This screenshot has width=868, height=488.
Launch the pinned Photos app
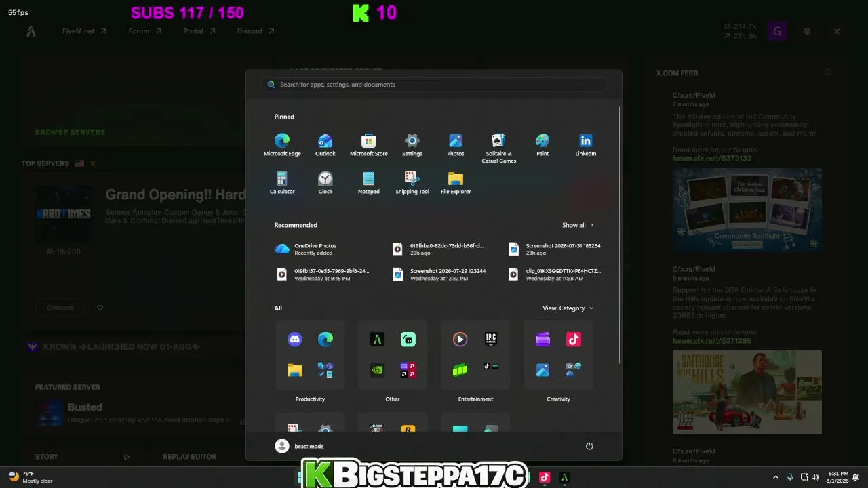[x=456, y=145]
